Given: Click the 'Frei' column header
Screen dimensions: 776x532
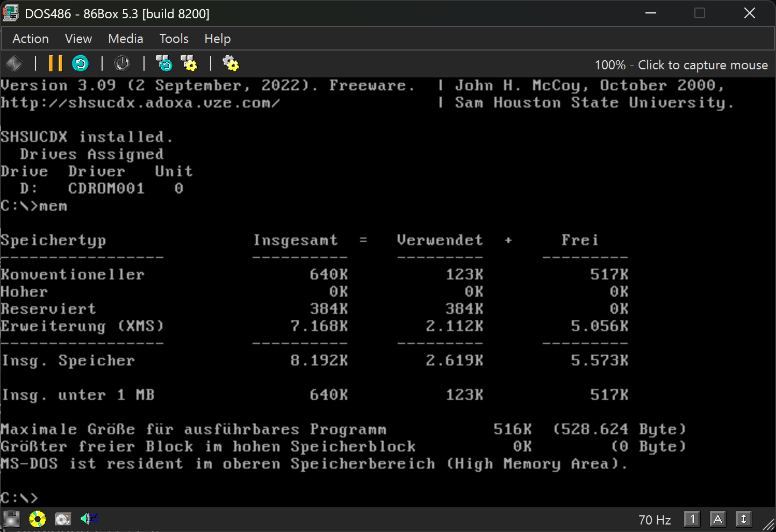Looking at the screenshot, I should 580,240.
